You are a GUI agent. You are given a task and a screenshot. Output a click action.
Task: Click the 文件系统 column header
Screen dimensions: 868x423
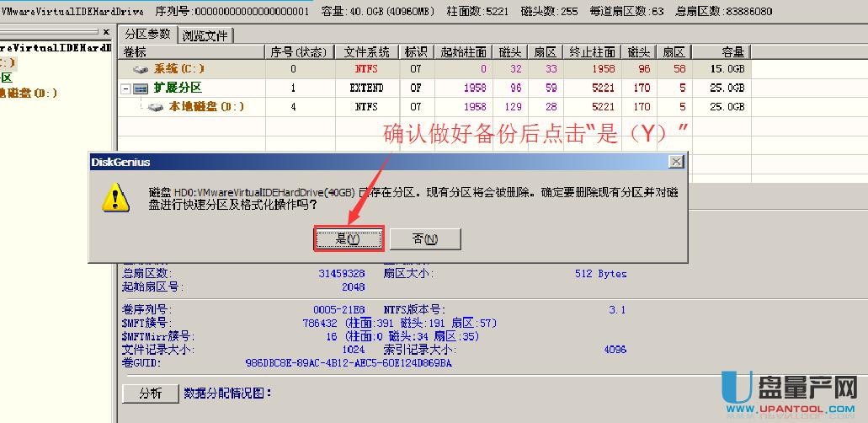369,52
